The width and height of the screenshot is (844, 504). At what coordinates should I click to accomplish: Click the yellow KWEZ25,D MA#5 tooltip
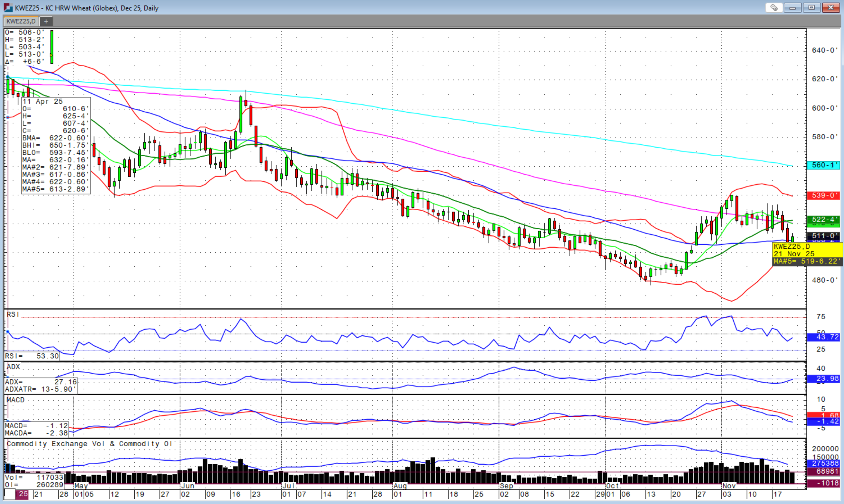point(807,254)
